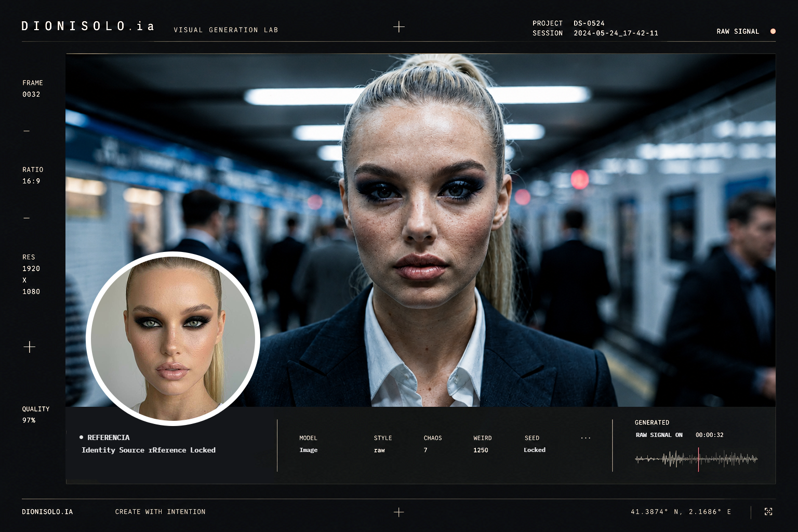
Task: Open the three-dot more options menu
Action: (586, 438)
